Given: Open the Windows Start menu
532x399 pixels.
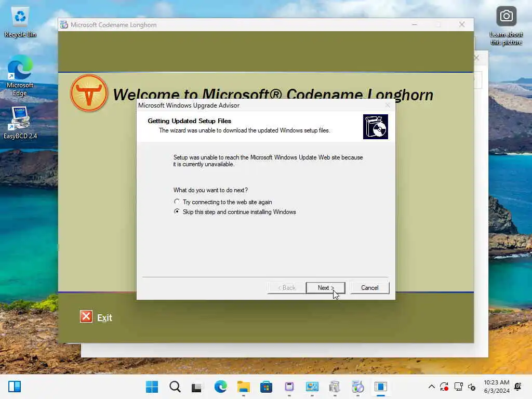Looking at the screenshot, I should click(152, 387).
